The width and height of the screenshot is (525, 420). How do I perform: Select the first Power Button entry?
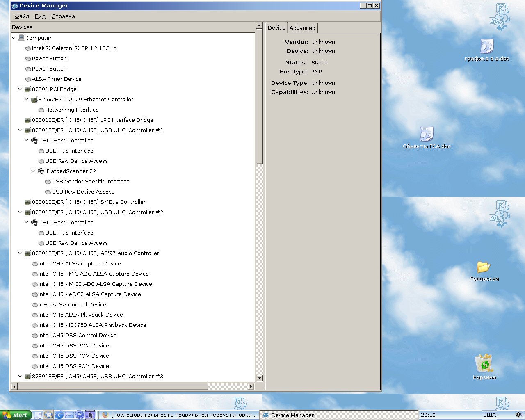tap(49, 58)
